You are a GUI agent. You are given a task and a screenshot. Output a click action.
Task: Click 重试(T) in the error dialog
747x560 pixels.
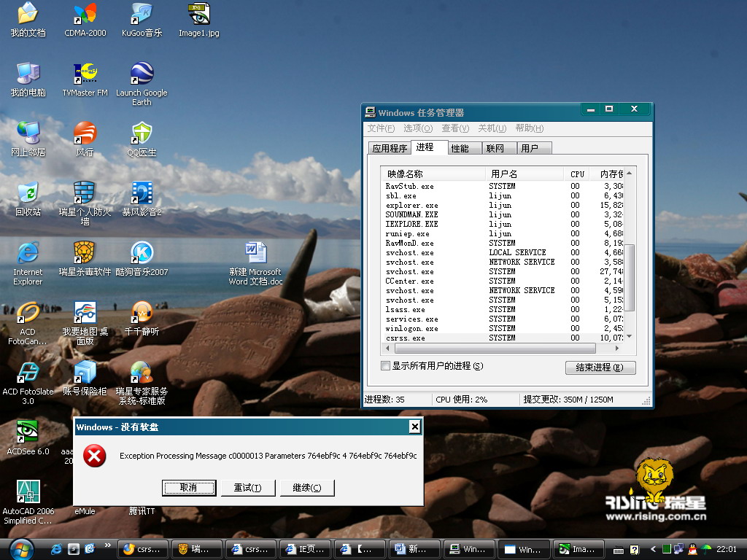click(x=247, y=488)
